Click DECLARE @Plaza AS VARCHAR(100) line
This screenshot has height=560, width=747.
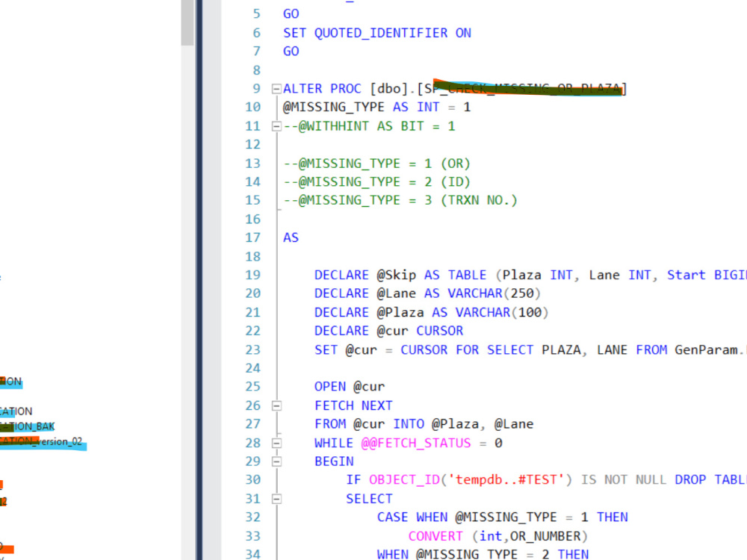tap(431, 312)
